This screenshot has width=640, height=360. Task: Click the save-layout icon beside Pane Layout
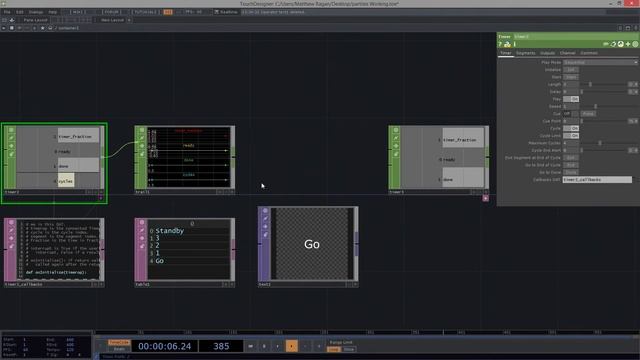point(12,20)
